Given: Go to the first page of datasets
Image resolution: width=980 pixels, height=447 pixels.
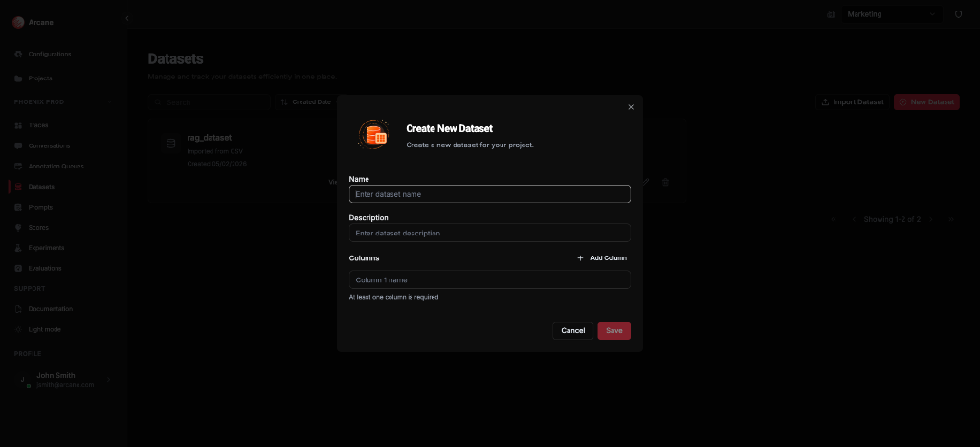Looking at the screenshot, I should [834, 219].
